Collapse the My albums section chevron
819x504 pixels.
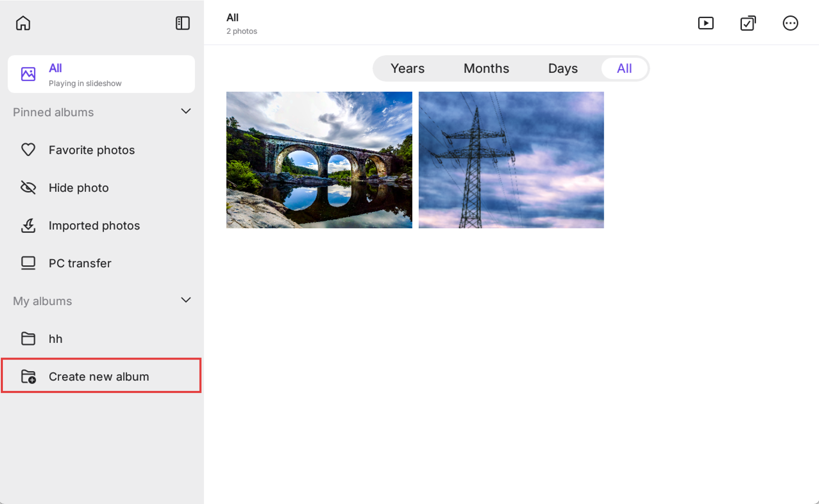[x=186, y=300]
